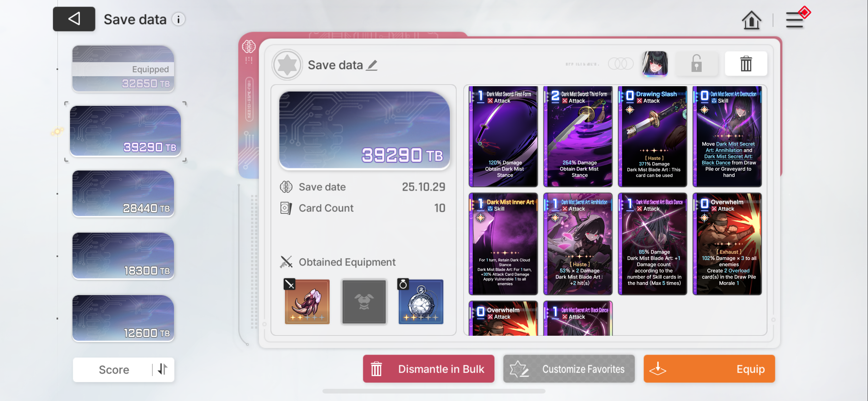Delete save data with trash icon

[x=746, y=64]
